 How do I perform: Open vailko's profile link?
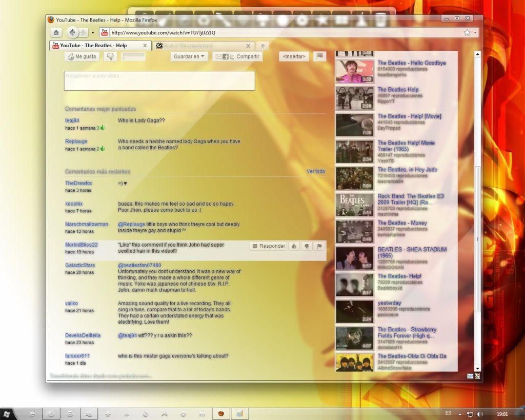click(x=71, y=304)
